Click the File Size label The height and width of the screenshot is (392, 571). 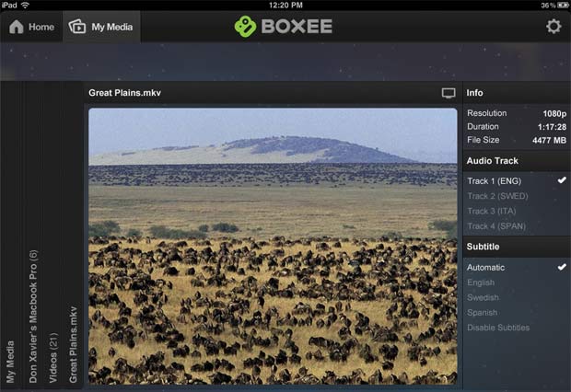coord(484,140)
